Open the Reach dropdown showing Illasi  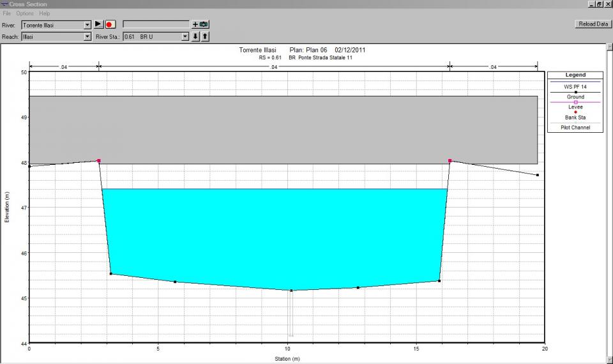click(x=87, y=37)
